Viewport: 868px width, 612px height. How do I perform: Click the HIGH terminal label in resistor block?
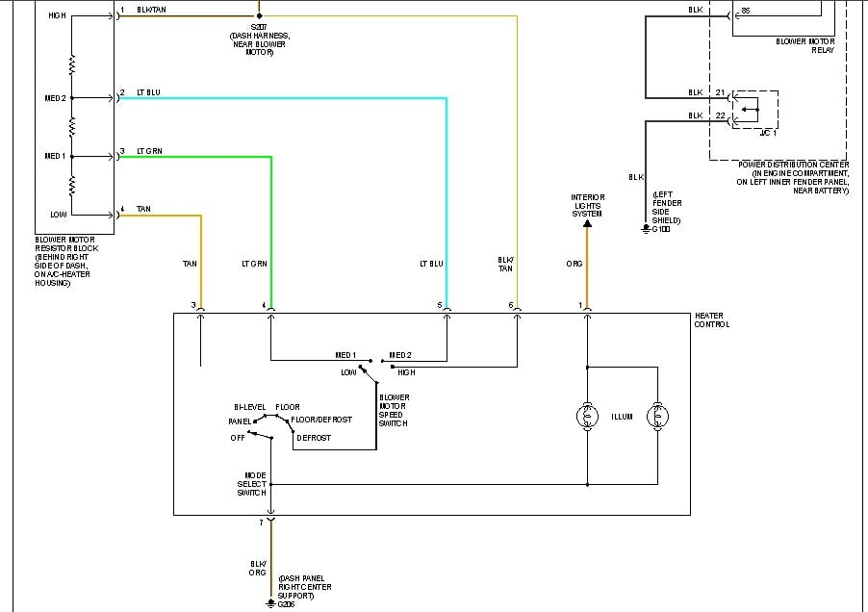57,15
